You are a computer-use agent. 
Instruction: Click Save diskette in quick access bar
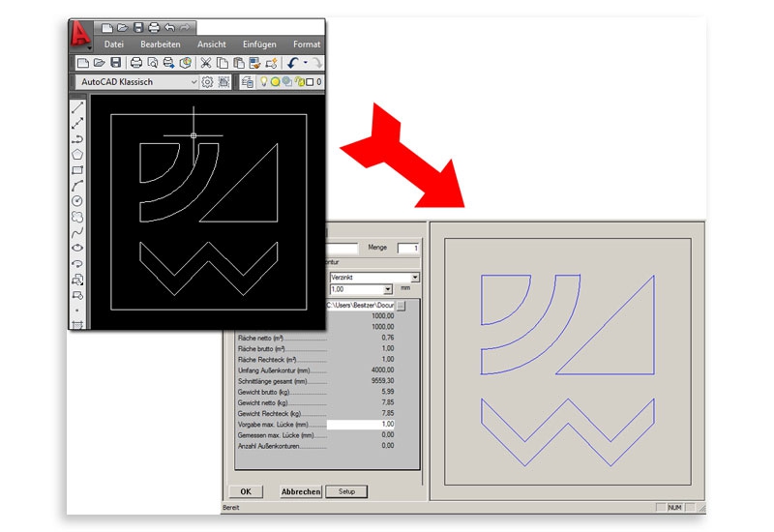point(138,28)
